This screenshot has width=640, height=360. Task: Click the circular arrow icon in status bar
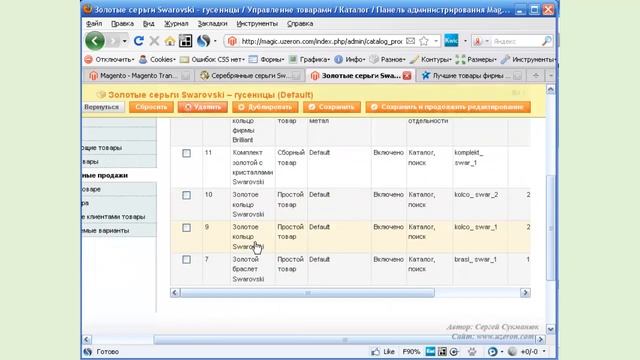pos(454,351)
